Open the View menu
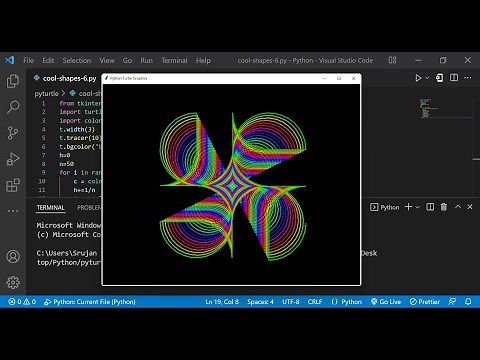 pos(107,60)
